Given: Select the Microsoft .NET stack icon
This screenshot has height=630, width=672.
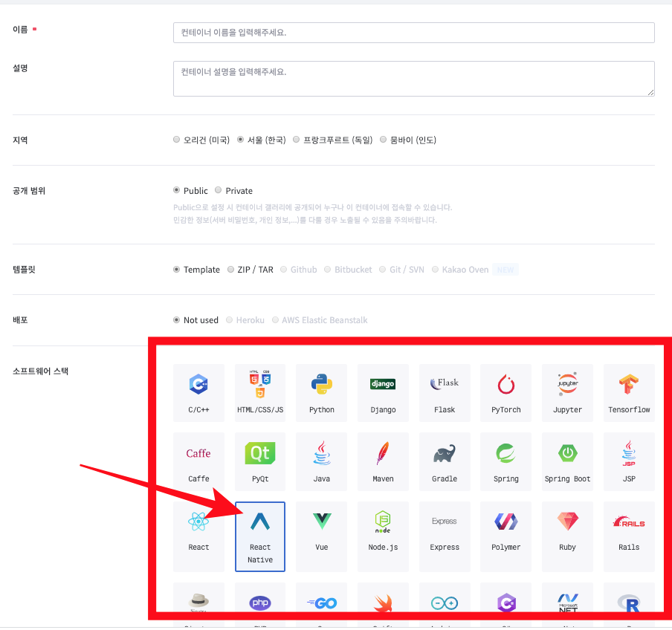Looking at the screenshot, I should (567, 603).
